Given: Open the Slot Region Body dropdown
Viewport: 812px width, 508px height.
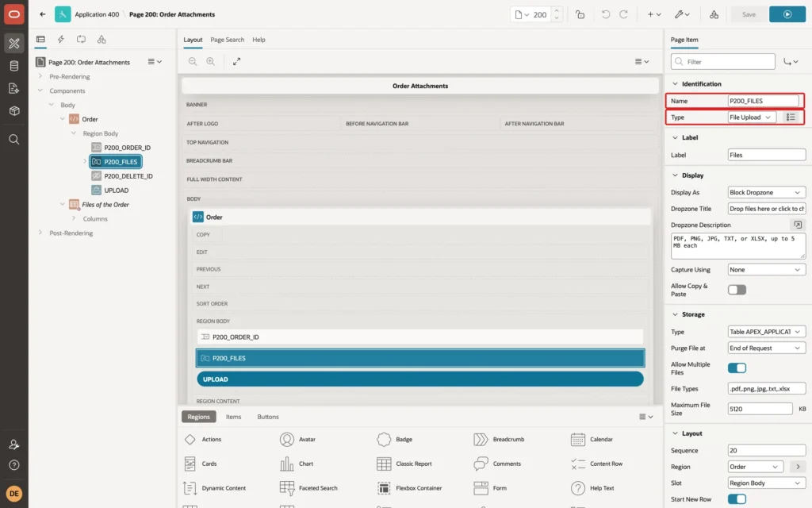Looking at the screenshot, I should (x=767, y=483).
